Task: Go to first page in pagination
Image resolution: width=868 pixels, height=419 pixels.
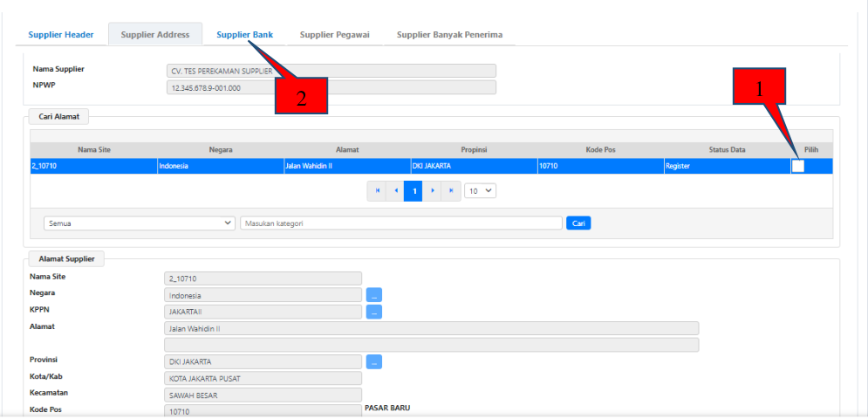Action: coord(378,190)
